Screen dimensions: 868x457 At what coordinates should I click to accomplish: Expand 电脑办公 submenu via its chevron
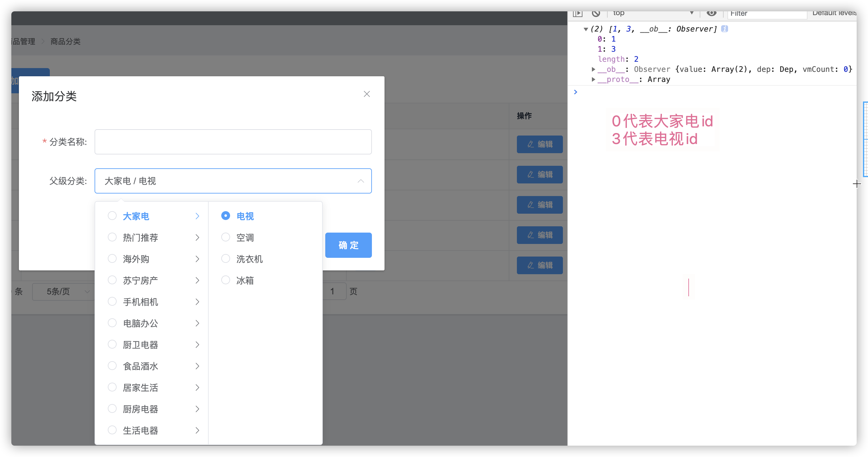[197, 323]
